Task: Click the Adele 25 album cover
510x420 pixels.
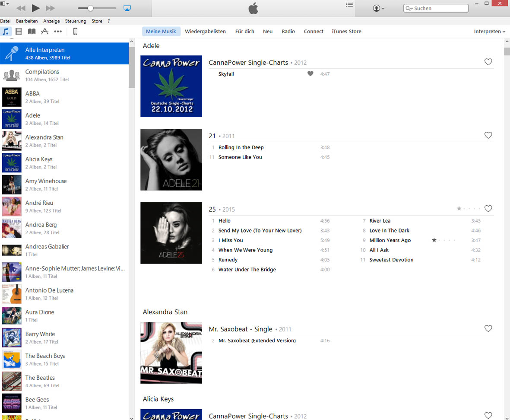Action: [171, 233]
